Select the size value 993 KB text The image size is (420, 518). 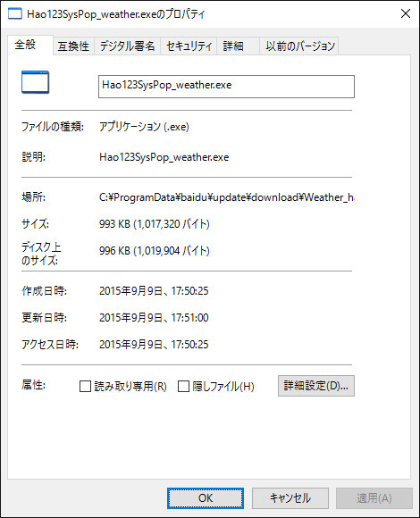click(x=155, y=224)
